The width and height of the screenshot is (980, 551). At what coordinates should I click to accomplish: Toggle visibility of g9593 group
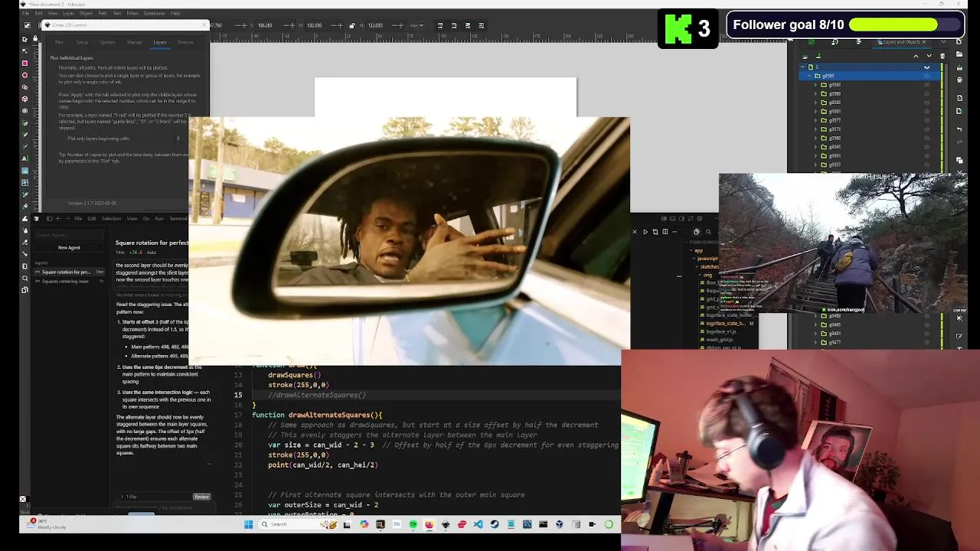(926, 85)
